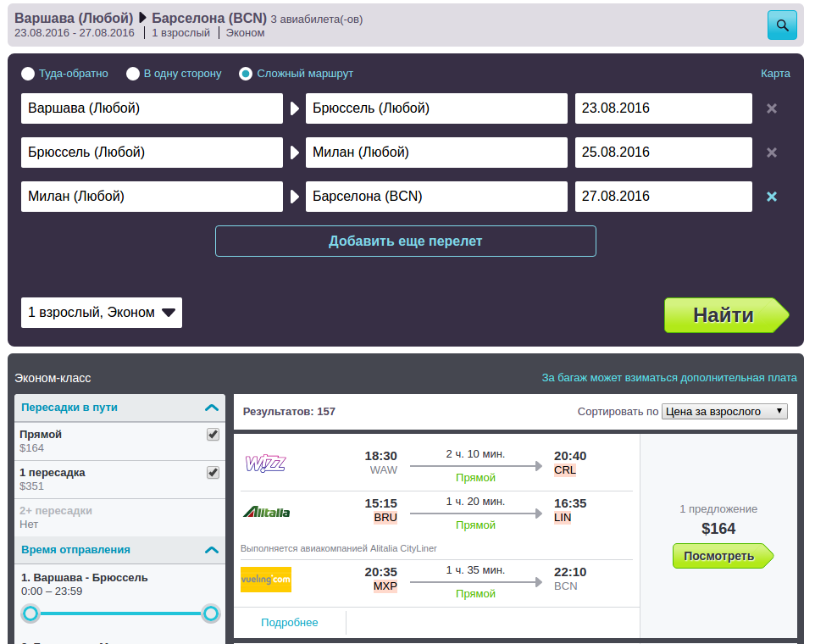This screenshot has height=644, width=815.
Task: Remove the Варшава to Брюссель flight row
Action: (x=772, y=108)
